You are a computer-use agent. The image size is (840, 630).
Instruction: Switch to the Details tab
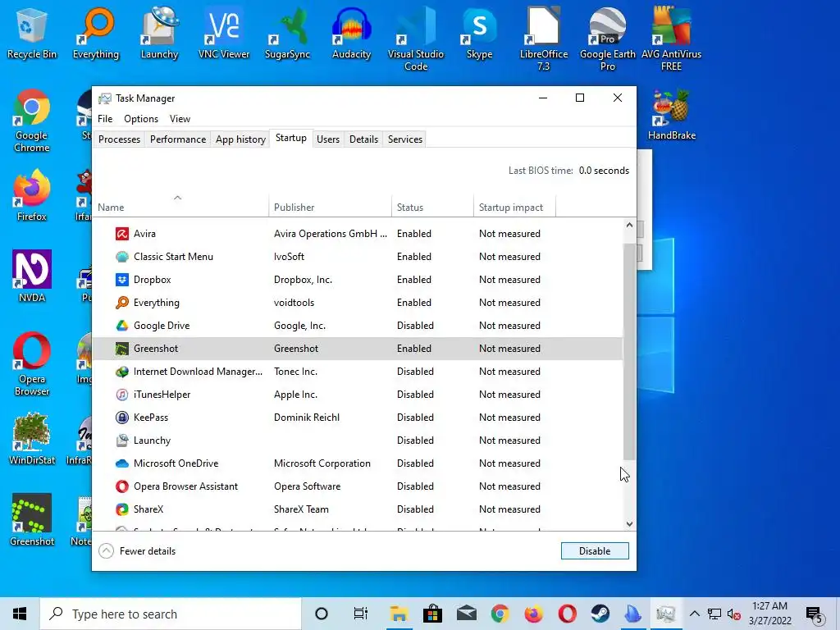coord(363,139)
